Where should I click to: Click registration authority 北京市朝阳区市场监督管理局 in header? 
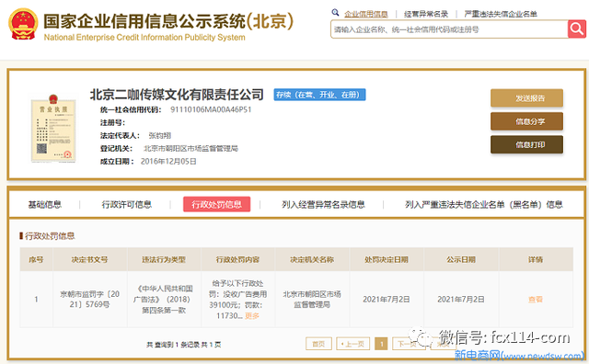(x=191, y=149)
